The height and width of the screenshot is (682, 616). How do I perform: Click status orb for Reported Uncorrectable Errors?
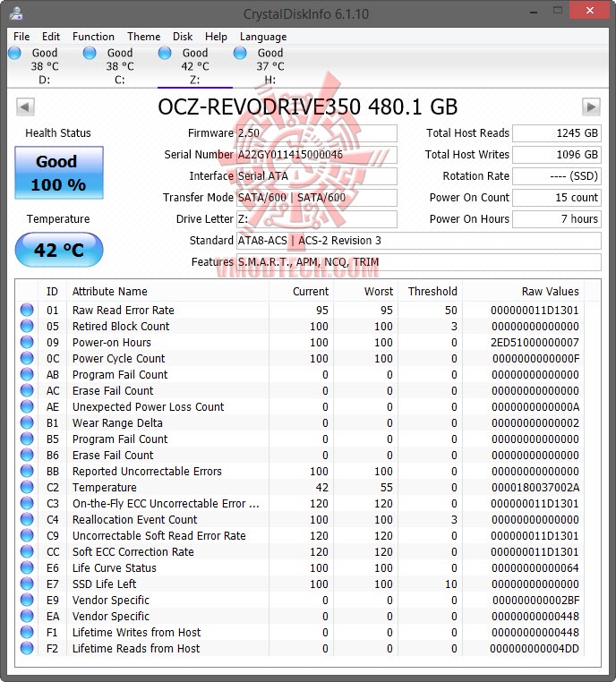tap(27, 471)
